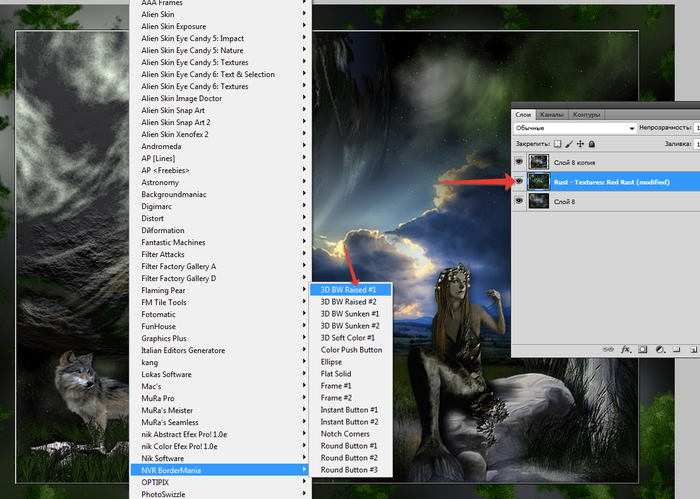Switch to the 'Слои' tab
700x499 pixels.
pyautogui.click(x=523, y=115)
